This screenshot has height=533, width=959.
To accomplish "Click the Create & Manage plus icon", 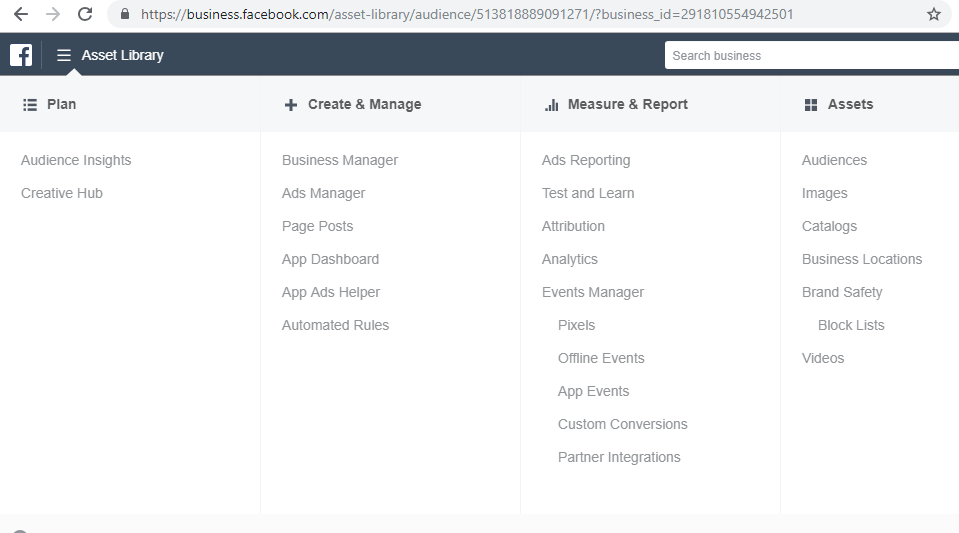I will [x=291, y=105].
